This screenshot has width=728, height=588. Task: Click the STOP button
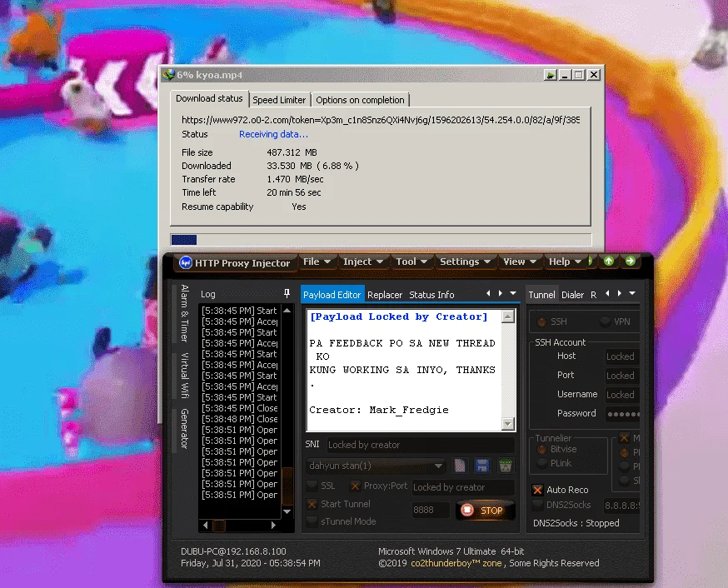click(485, 511)
